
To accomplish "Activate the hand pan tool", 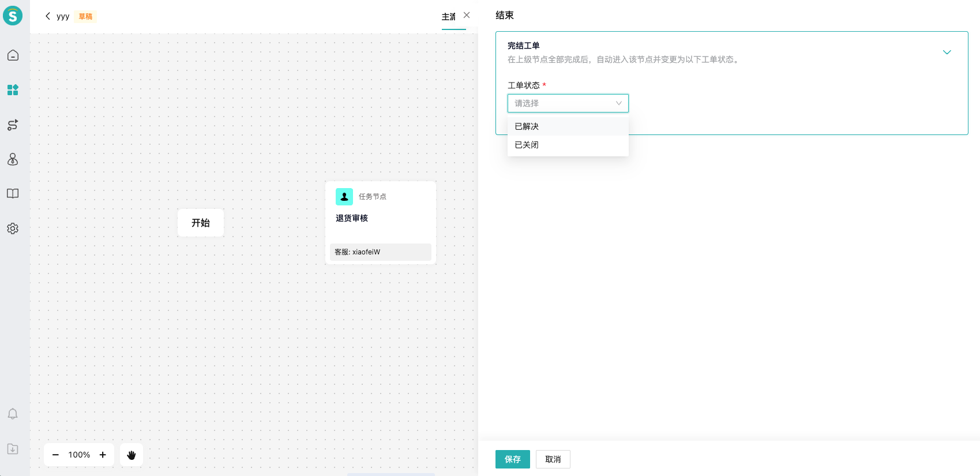I will point(132,455).
